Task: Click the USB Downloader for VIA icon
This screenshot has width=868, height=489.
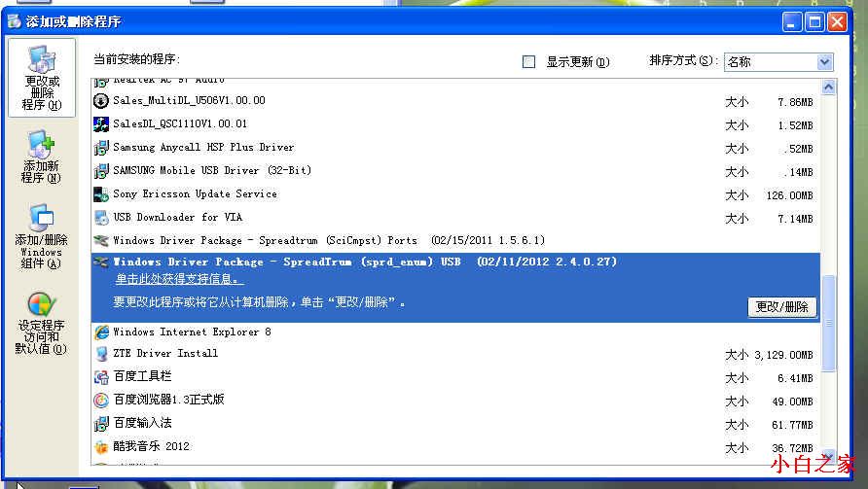Action: pyautogui.click(x=101, y=218)
